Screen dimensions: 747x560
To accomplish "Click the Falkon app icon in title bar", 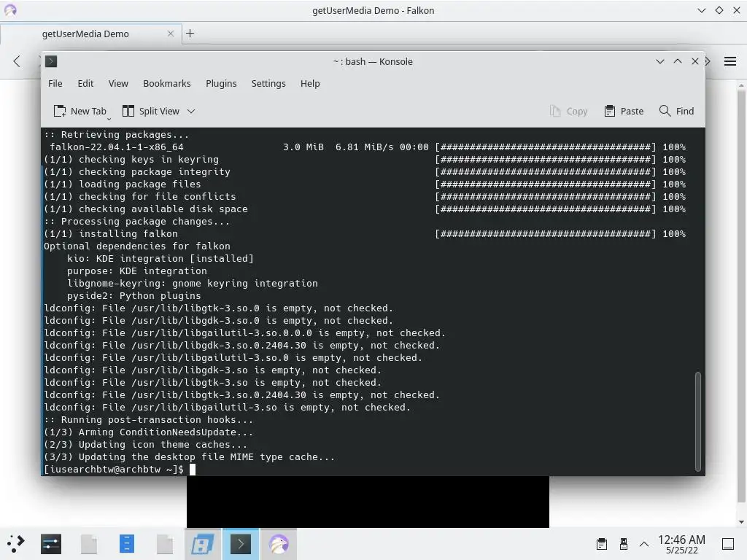I will (10, 10).
